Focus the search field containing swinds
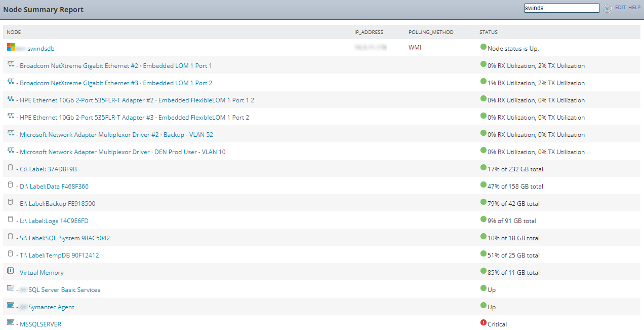This screenshot has height=330, width=644. click(x=561, y=8)
